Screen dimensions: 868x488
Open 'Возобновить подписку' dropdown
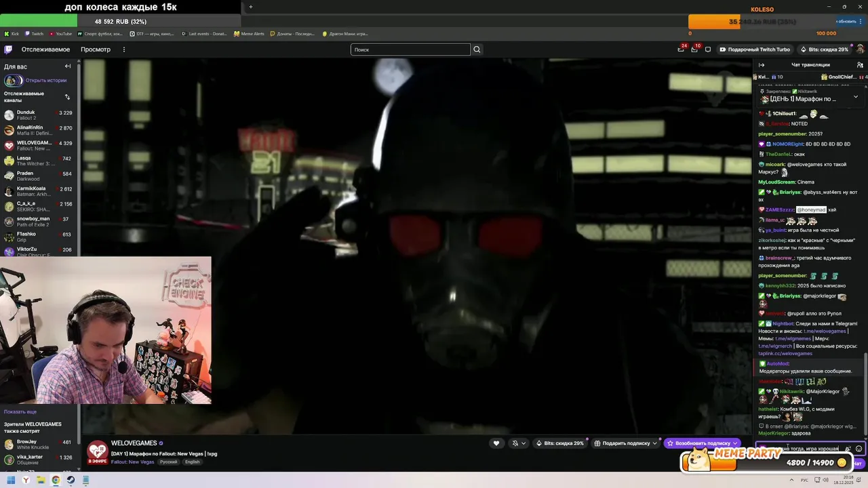coord(702,443)
